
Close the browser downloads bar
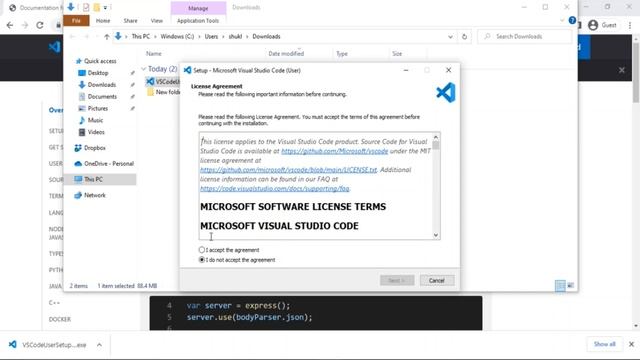point(631,344)
